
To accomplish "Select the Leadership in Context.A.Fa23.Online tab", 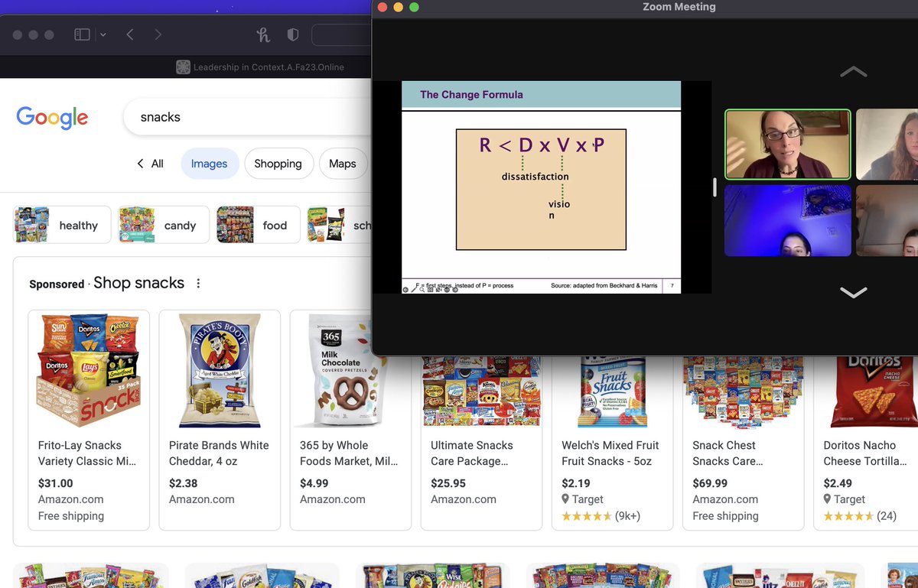I will point(260,67).
